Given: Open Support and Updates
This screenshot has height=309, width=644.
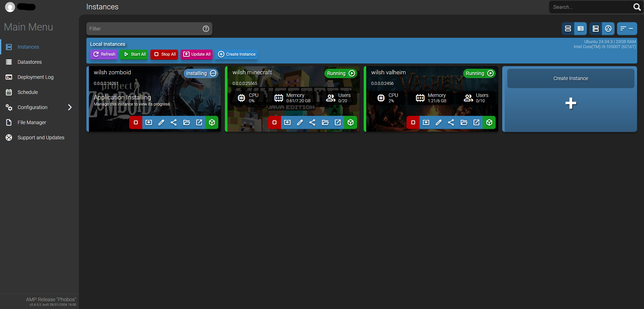Looking at the screenshot, I should (41, 138).
